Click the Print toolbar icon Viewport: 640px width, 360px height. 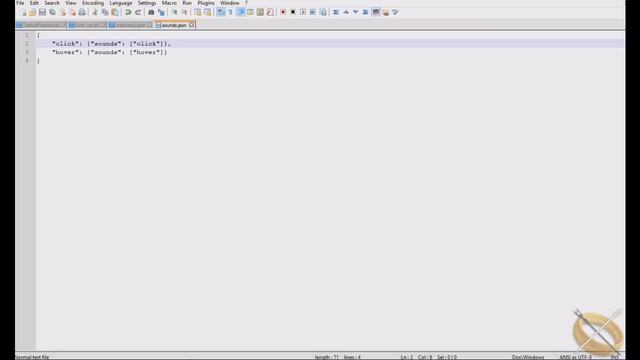point(82,12)
